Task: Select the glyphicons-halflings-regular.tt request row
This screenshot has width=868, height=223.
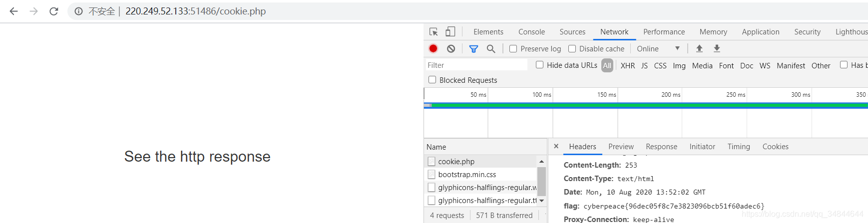Action: click(481, 201)
